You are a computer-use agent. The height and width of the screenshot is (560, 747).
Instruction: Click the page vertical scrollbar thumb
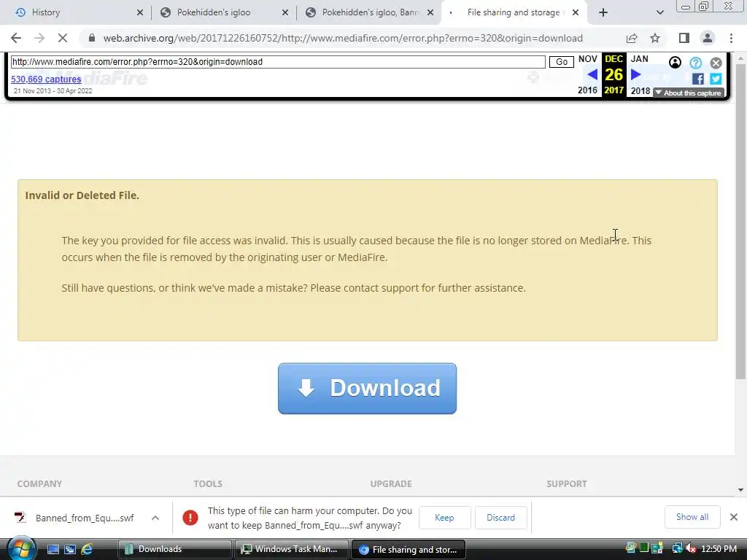(x=741, y=222)
